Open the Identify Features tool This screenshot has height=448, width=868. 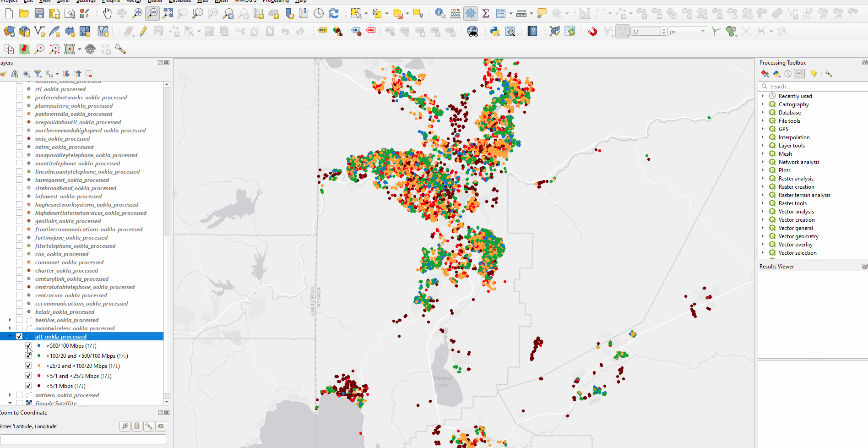(x=440, y=13)
